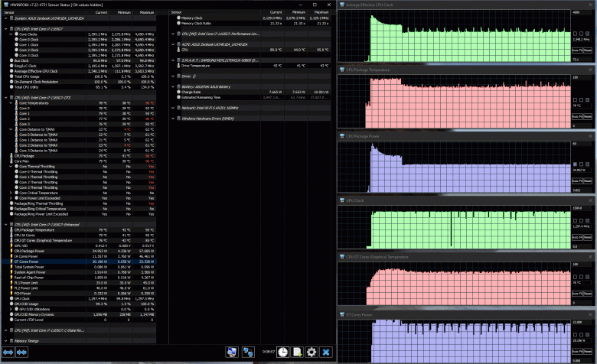This screenshot has height=364, width=597.
Task: Click lightning icon beside CPU Package Power
Action: point(11,251)
